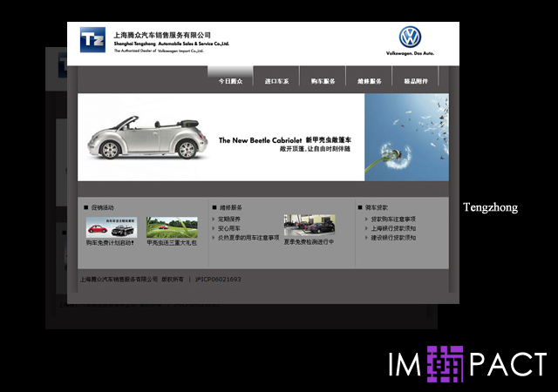Viewport: 558px width, 392px height.
Task: Select the 购车服务 navigation tab
Action: coord(323,81)
